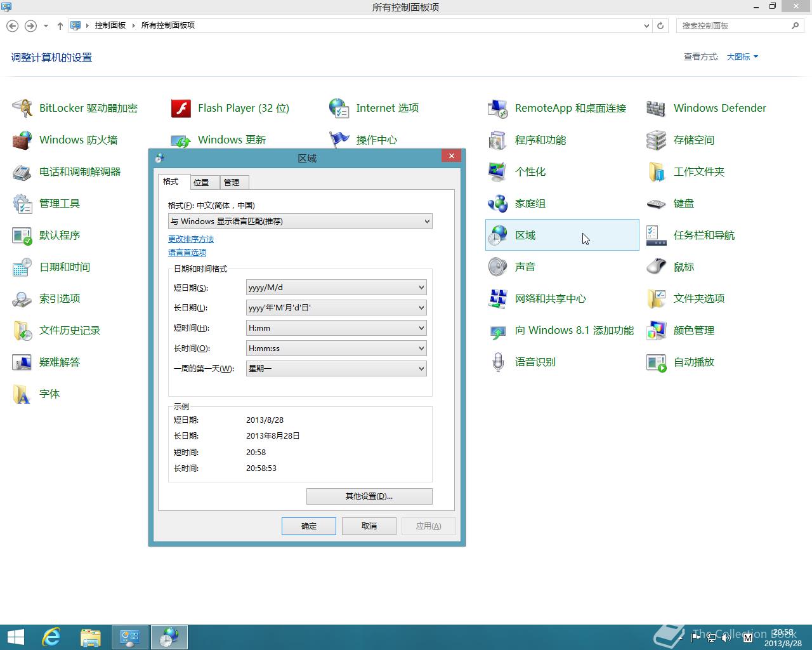Open 索引选项 magnifier icon
This screenshot has height=650, width=812.
22,299
